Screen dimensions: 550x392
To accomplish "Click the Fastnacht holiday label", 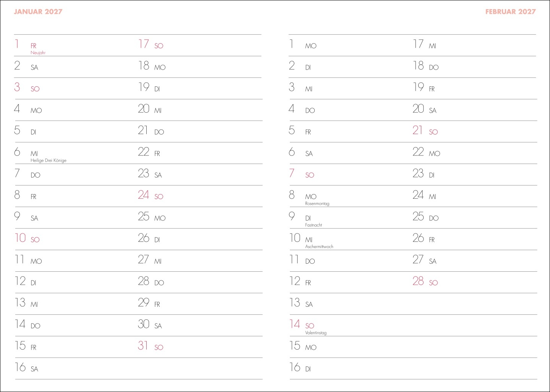I will click(x=313, y=225).
